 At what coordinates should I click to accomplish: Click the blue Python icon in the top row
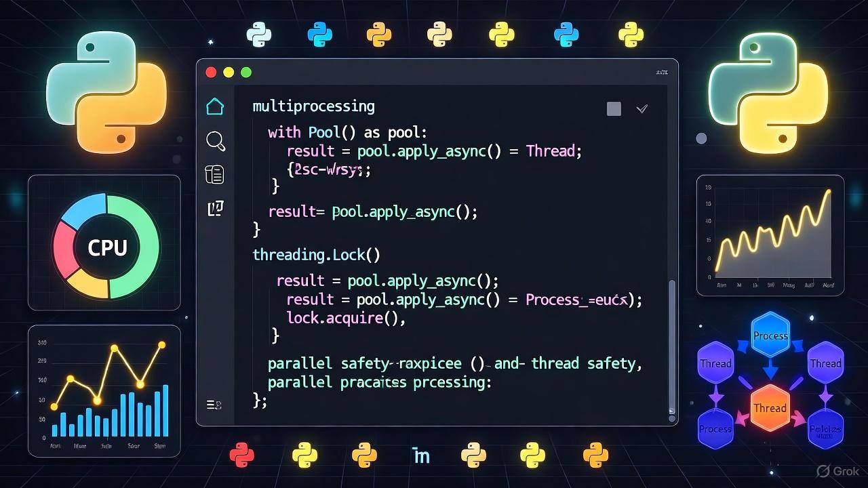click(x=319, y=33)
